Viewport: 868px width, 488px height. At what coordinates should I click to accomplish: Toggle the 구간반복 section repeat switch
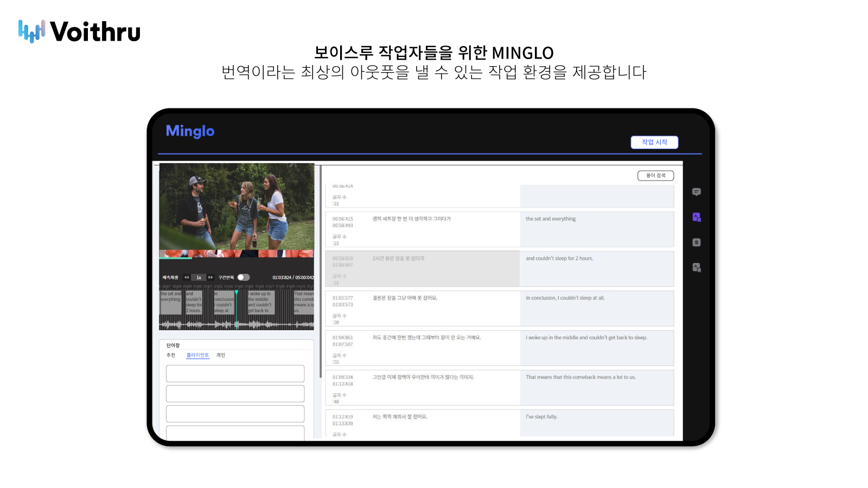pos(243,277)
